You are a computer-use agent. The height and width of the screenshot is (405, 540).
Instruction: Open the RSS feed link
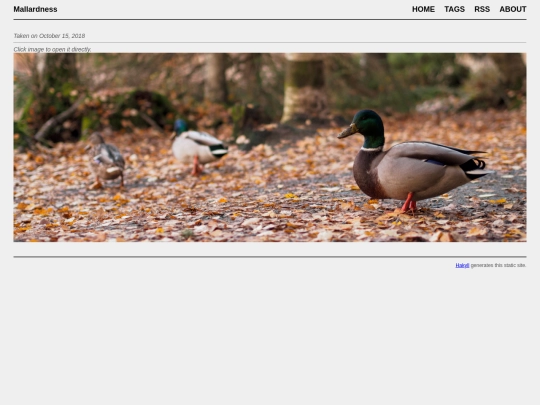pos(482,9)
